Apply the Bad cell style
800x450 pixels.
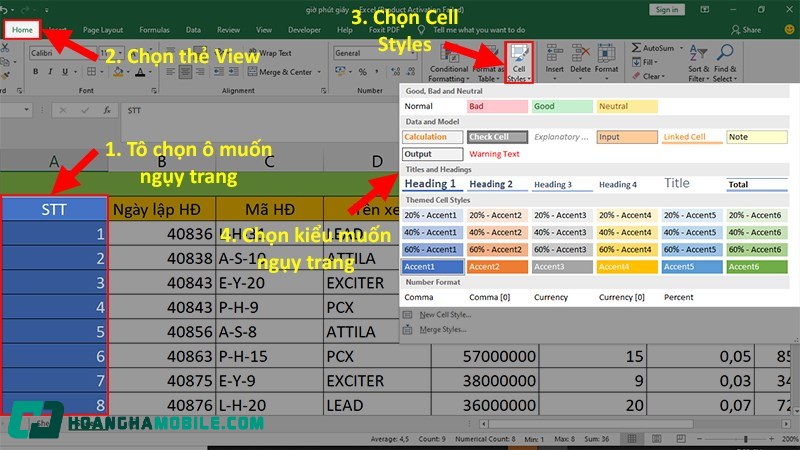pyautogui.click(x=497, y=106)
